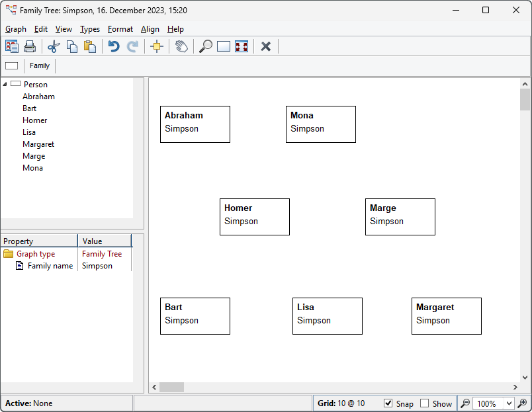Click the Paste icon
Screen dimensions: 532x412
click(91, 46)
